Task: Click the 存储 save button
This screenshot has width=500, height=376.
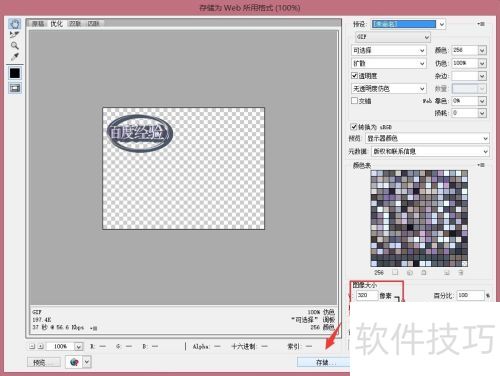Action: pos(323,362)
